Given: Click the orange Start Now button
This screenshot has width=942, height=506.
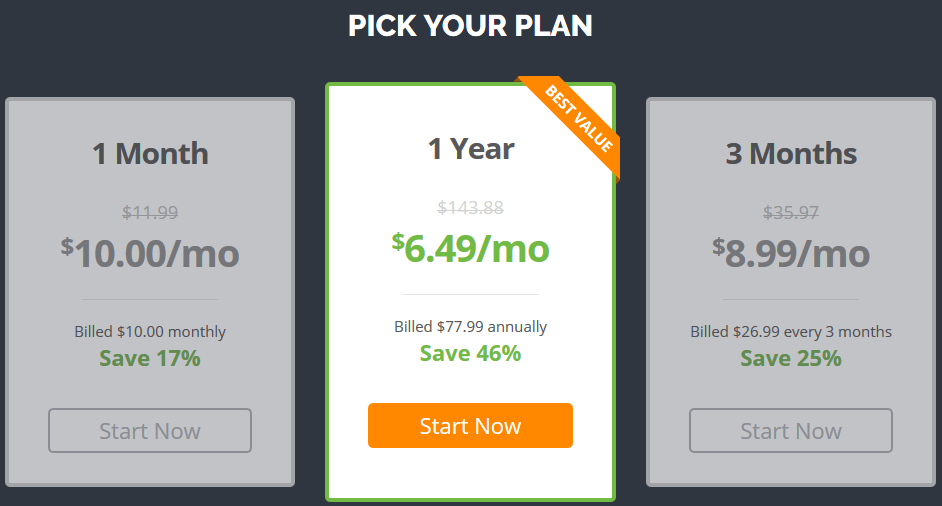Looking at the screenshot, I should click(470, 425).
